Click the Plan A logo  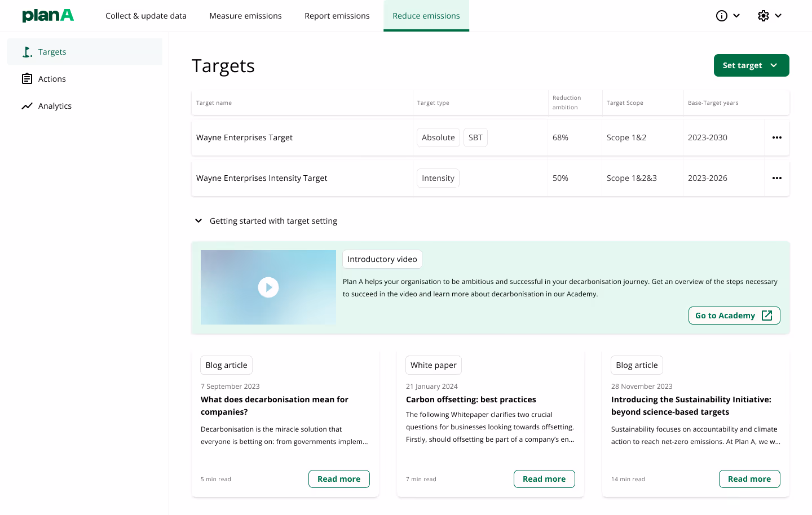[x=48, y=15]
